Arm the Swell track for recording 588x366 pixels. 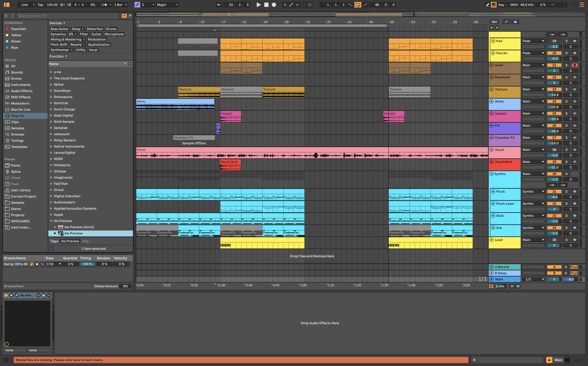click(x=574, y=65)
